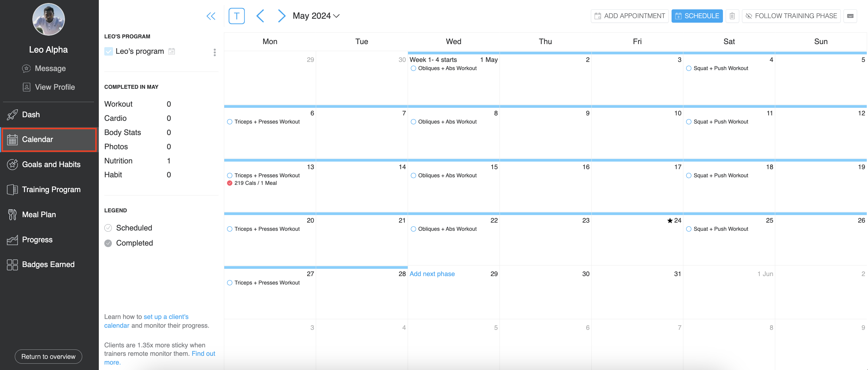The image size is (868, 370).
Task: Open Message for Leo Alpha
Action: click(50, 68)
